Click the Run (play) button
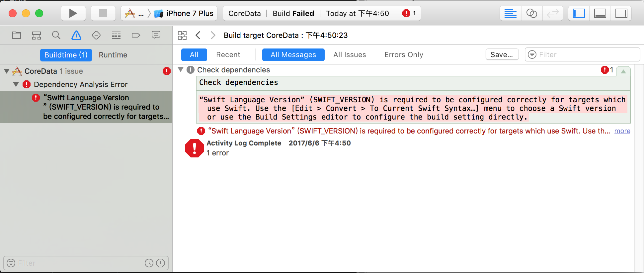This screenshot has width=644, height=273. point(73,13)
